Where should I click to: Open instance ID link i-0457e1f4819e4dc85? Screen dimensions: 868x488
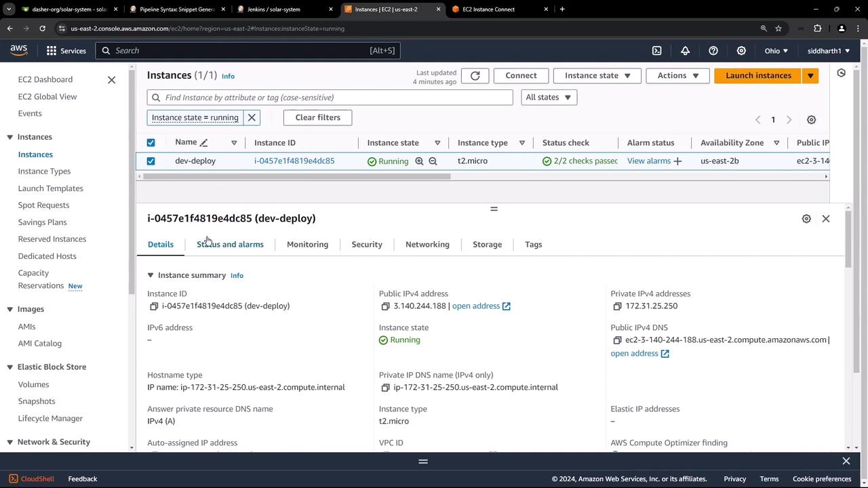point(294,161)
